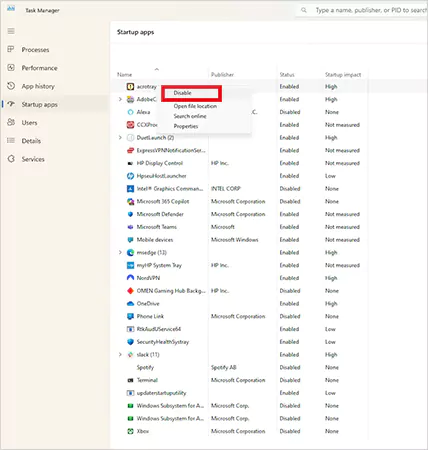Click the Microsoft 365 Copilot icon

click(x=130, y=201)
